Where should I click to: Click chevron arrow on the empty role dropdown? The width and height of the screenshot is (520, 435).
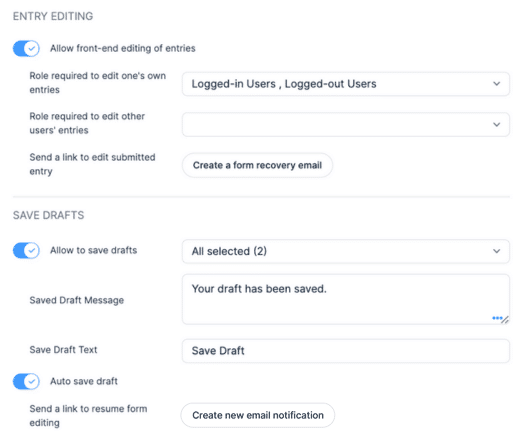pyautogui.click(x=497, y=124)
